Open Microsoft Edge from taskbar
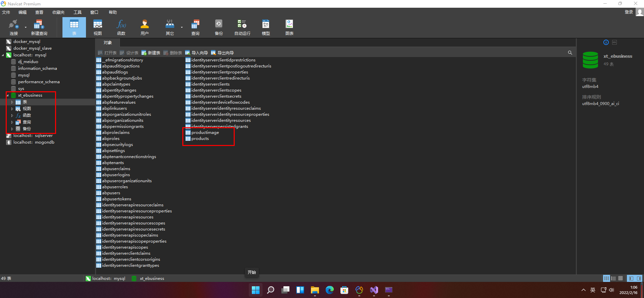The width and height of the screenshot is (644, 298). coord(330,290)
